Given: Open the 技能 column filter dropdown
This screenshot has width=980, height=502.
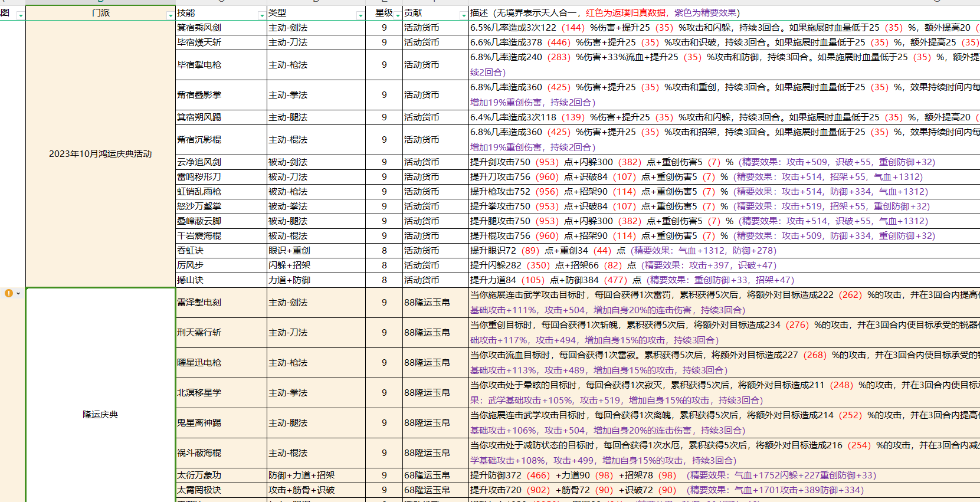Looking at the screenshot, I should coord(262,15).
